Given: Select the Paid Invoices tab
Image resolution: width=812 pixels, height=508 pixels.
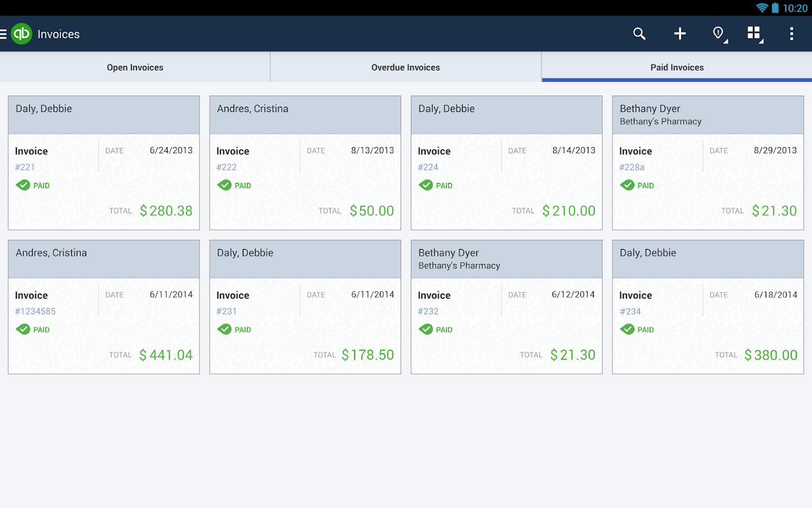Looking at the screenshot, I should pyautogui.click(x=677, y=67).
